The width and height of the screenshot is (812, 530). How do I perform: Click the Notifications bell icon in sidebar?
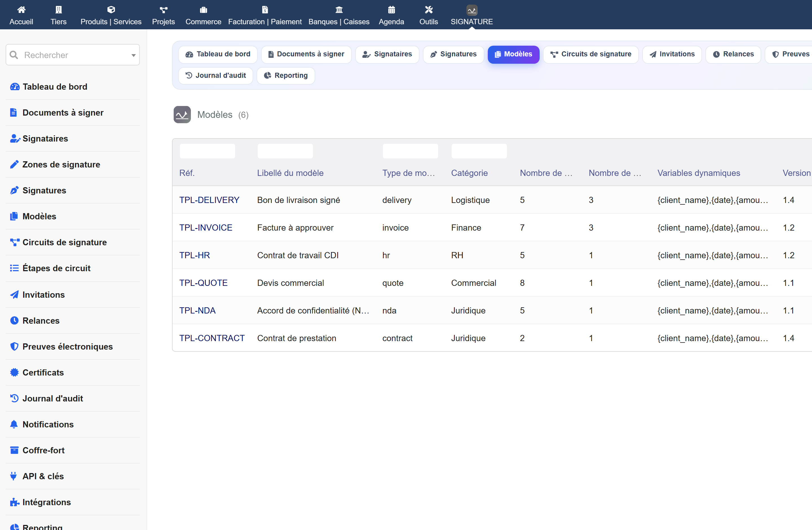coord(14,424)
